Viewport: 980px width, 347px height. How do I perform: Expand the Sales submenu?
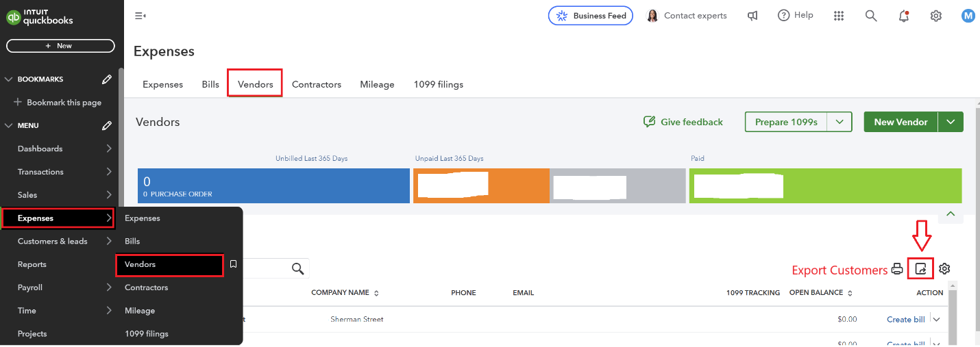tap(109, 195)
